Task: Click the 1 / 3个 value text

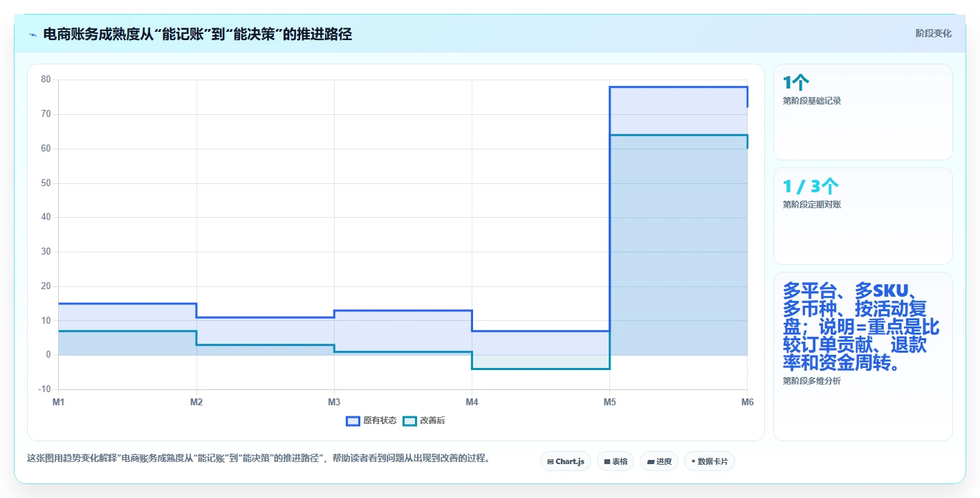Action: click(811, 187)
